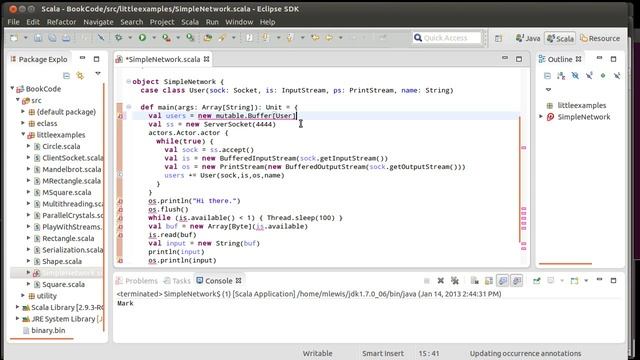Toggle Link with Editor in Package Explorer
The height and width of the screenshot is (360, 640).
click(x=80, y=76)
